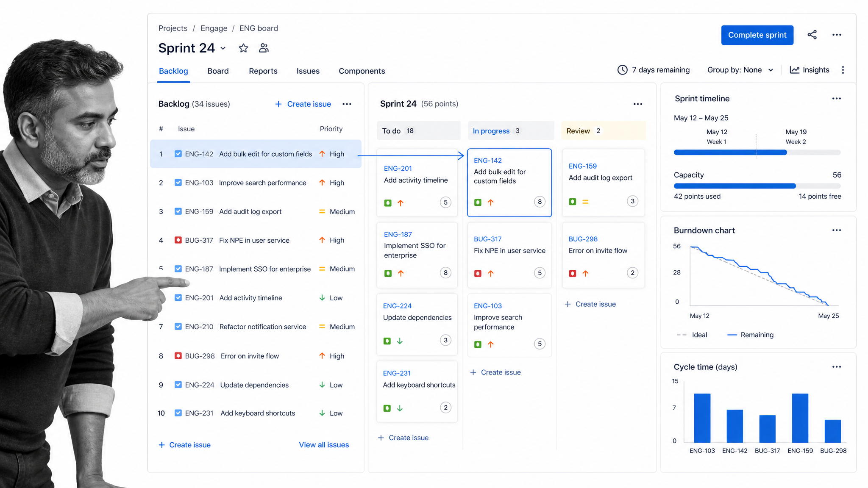The width and height of the screenshot is (868, 488).
Task: Open the Burndown chart more options menu
Action: point(837,230)
